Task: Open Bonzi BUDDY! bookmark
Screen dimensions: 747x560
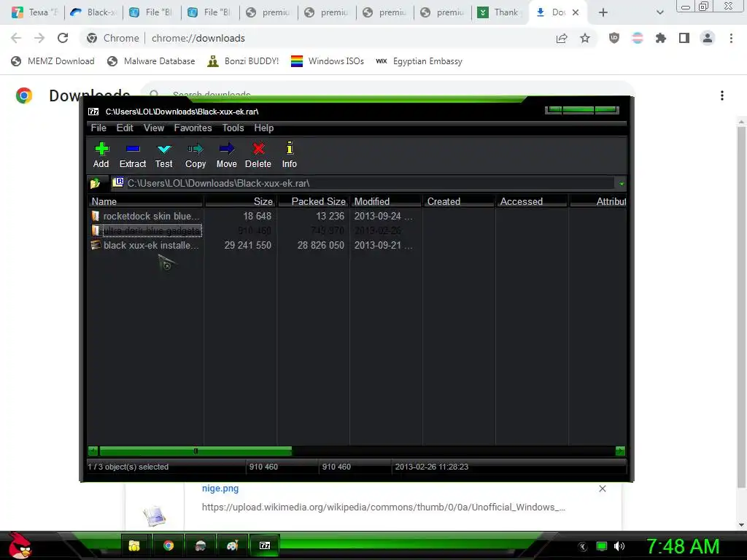Action: [244, 61]
